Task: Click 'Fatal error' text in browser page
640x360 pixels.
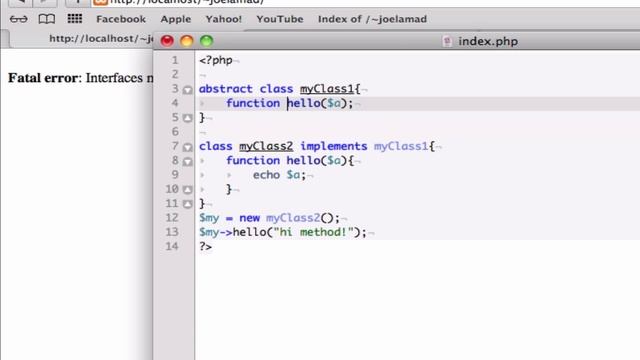Action: [x=43, y=78]
